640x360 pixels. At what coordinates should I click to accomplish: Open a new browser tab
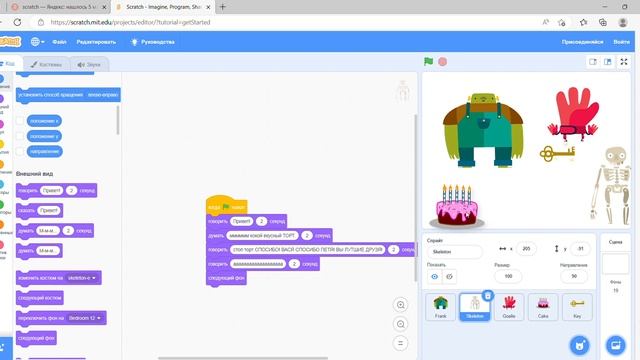point(223,7)
